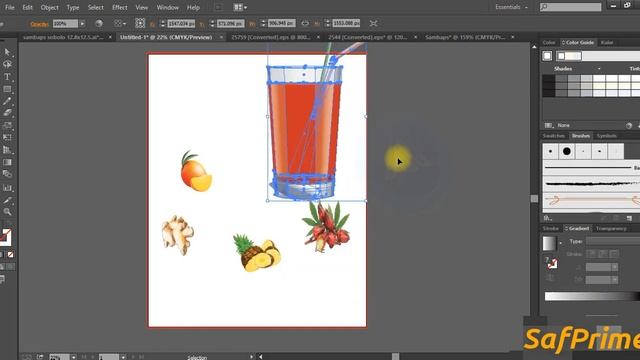
Task: Switch to the 2544 [Converted].eps tab
Action: pos(367,37)
